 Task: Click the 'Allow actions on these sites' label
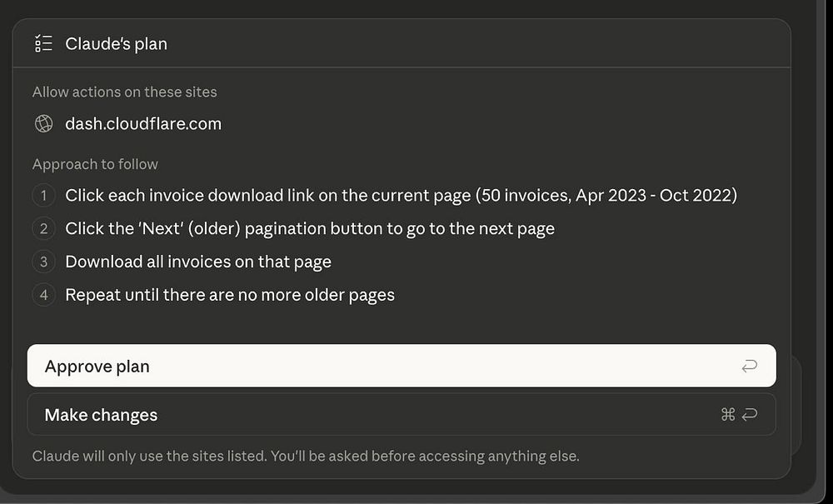point(124,92)
